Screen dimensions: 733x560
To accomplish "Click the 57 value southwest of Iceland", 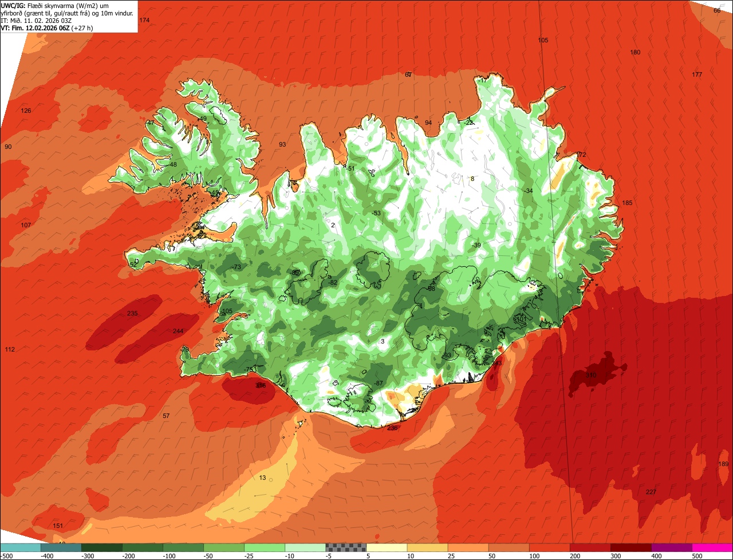I will tap(166, 416).
